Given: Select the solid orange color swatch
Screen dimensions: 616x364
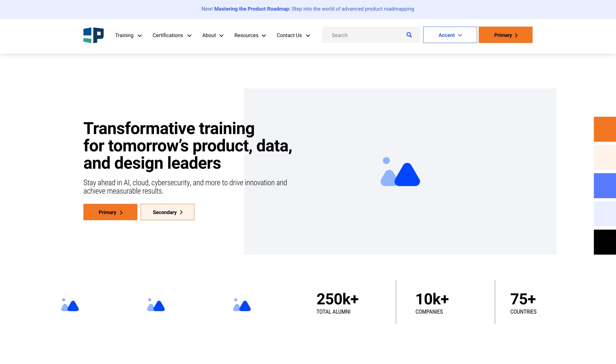Looking at the screenshot, I should point(605,129).
